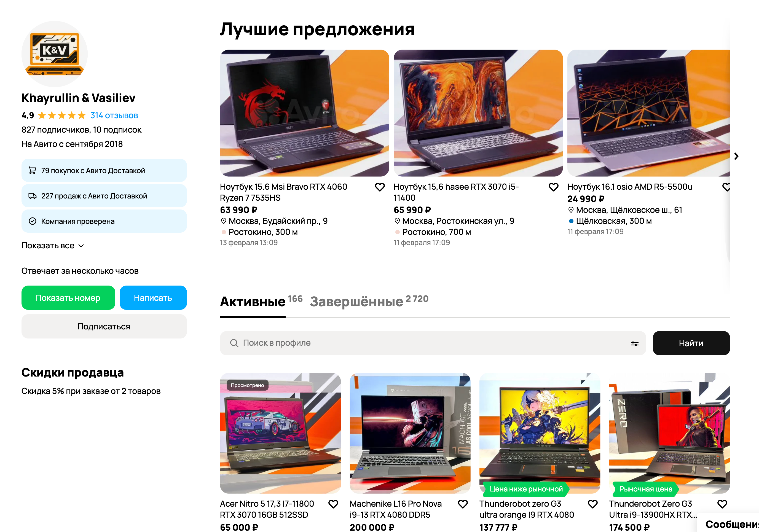Favorite the Msi Bravo RTX 4060 listing

point(380,187)
